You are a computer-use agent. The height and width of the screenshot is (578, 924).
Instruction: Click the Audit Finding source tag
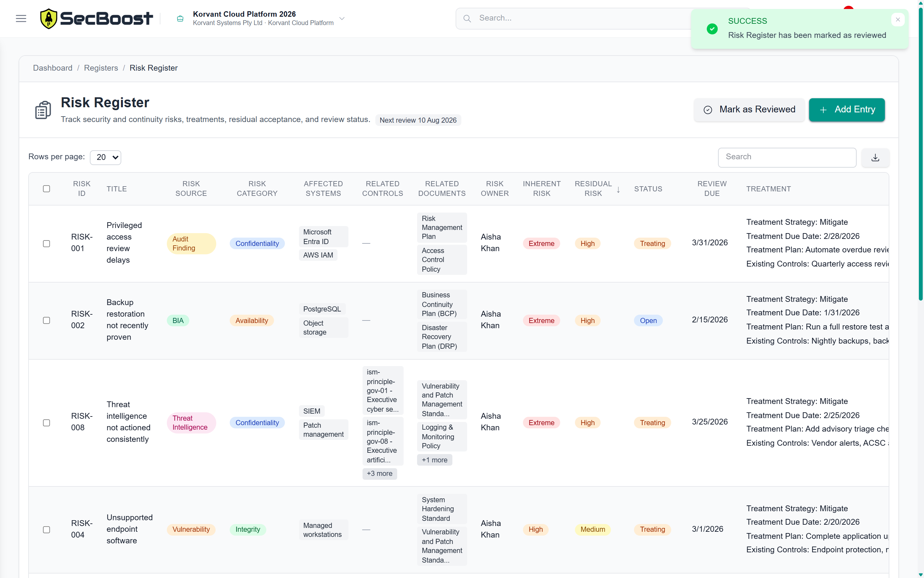pos(191,243)
